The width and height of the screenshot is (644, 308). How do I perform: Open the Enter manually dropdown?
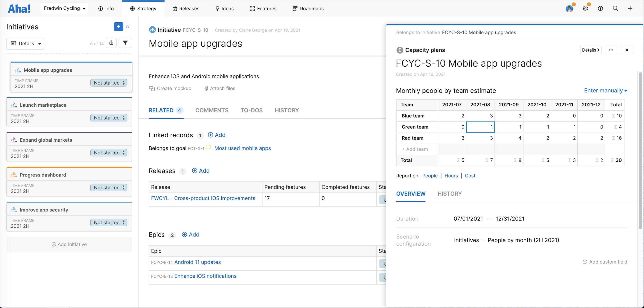point(606,90)
